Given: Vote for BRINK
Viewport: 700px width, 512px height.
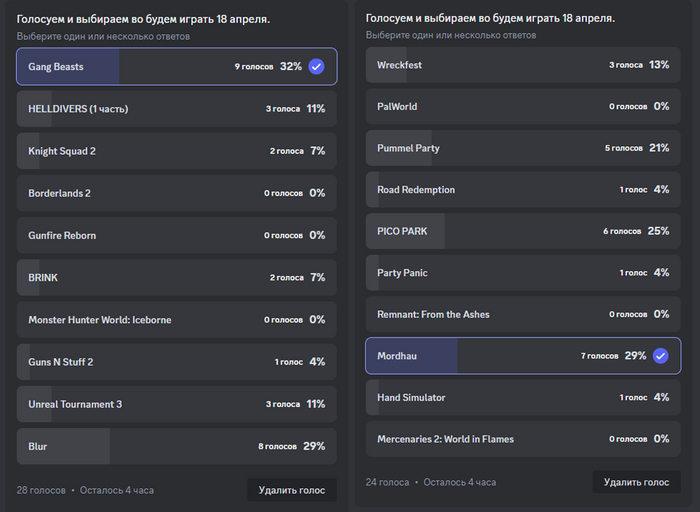Looking at the screenshot, I should tap(177, 277).
